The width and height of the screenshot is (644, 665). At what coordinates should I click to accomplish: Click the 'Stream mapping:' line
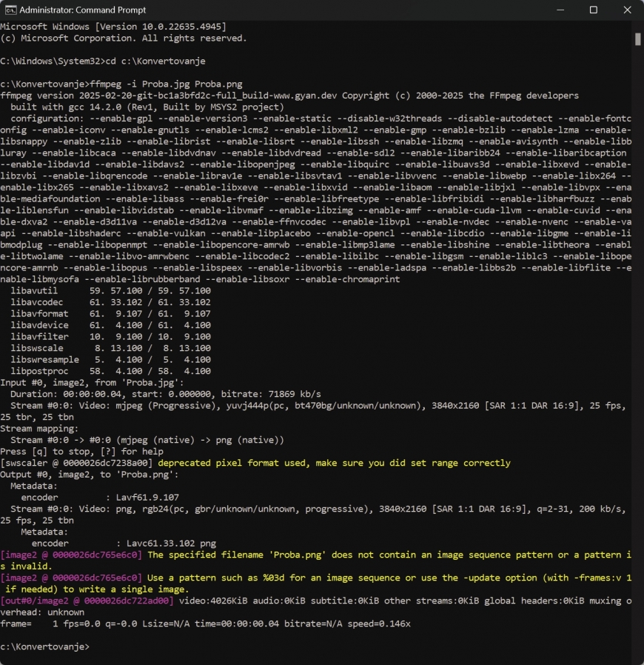pos(39,428)
